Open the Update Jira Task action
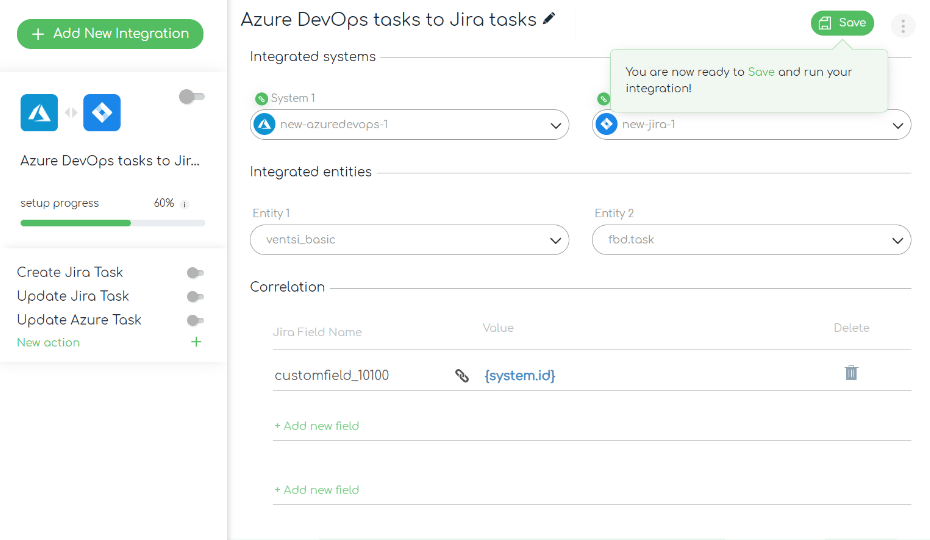This screenshot has width=930, height=540. [x=73, y=296]
